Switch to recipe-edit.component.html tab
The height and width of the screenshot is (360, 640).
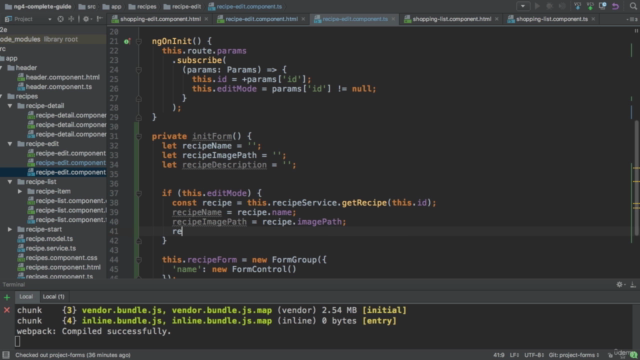pyautogui.click(x=262, y=19)
